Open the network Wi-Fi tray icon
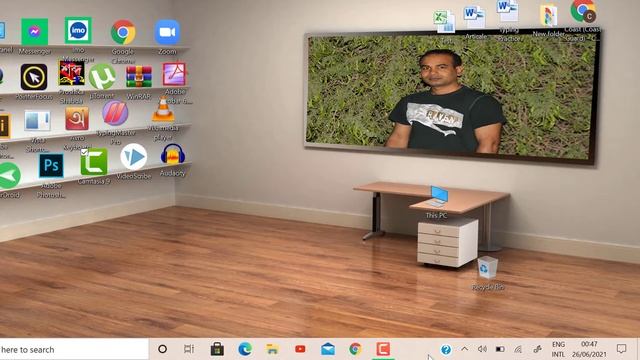Image resolution: width=640 pixels, height=360 pixels. coord(518,349)
